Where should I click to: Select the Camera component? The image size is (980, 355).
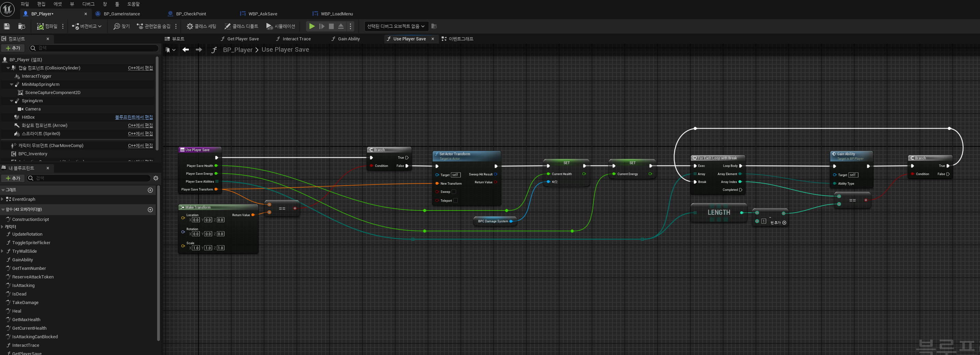33,109
